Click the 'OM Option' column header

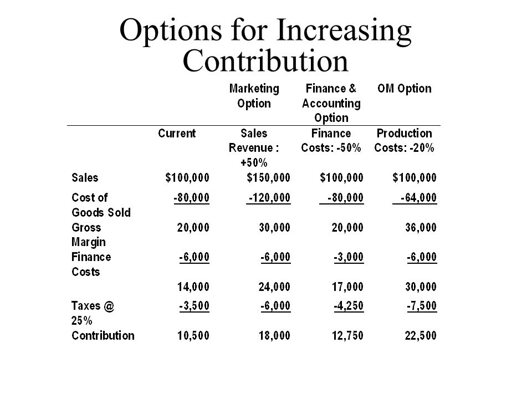405,89
